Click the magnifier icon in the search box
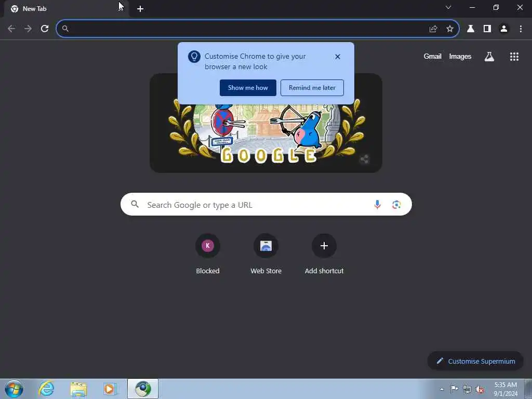The width and height of the screenshot is (532, 399). 135,204
